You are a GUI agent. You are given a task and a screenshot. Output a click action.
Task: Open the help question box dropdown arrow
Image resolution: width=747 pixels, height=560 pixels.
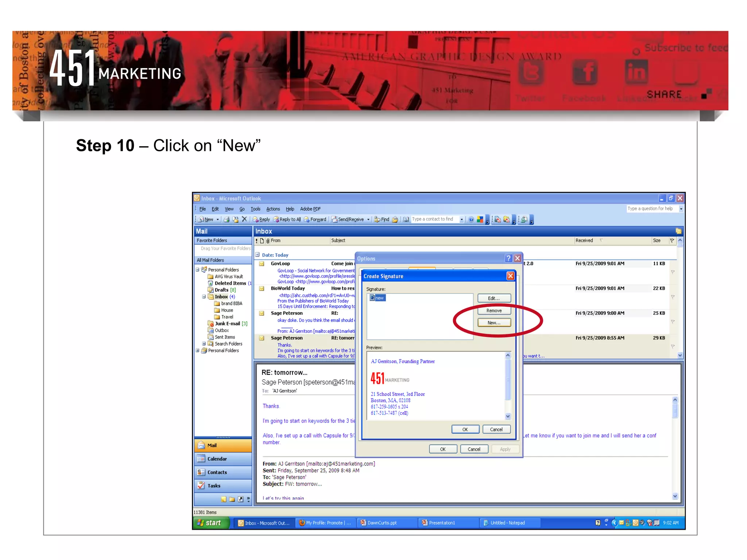coord(681,209)
